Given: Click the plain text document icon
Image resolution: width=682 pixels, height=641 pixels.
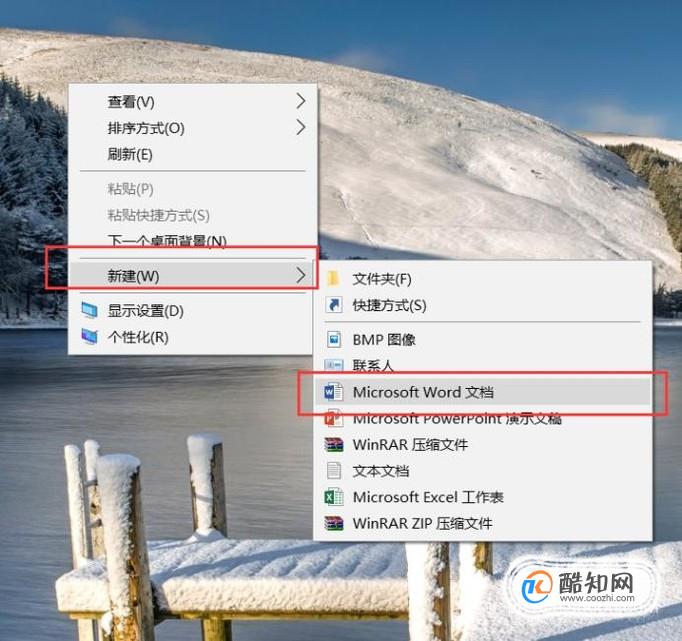Looking at the screenshot, I should pos(334,471).
